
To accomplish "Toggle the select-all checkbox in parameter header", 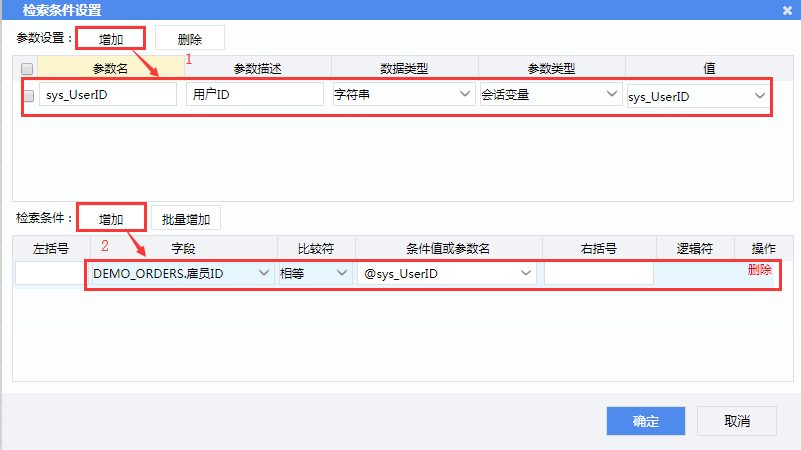I will (27, 69).
